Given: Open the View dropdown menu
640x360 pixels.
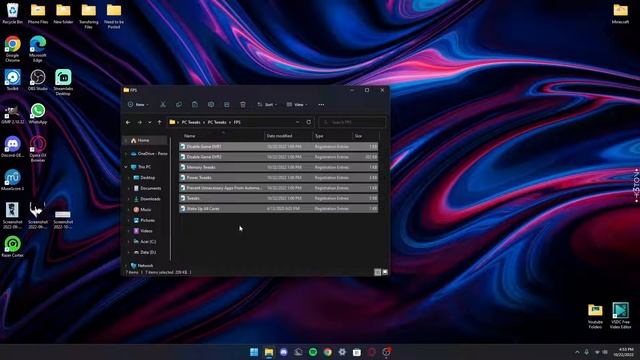Looking at the screenshot, I should [x=297, y=104].
